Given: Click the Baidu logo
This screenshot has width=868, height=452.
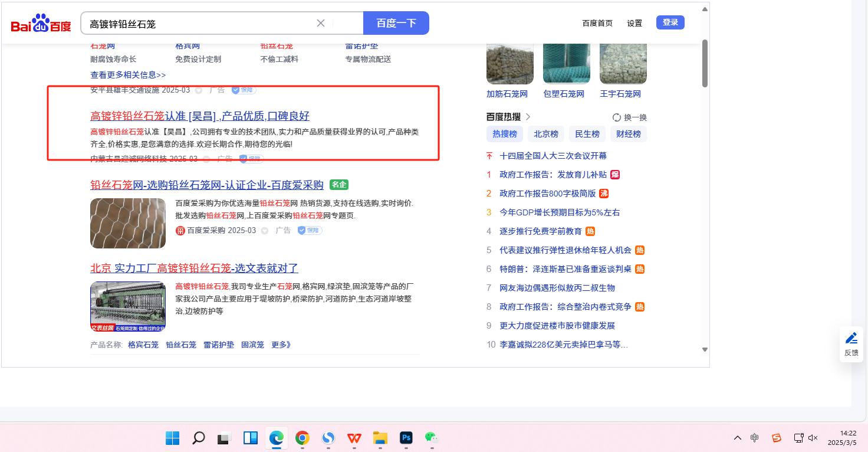Looking at the screenshot, I should 41,24.
